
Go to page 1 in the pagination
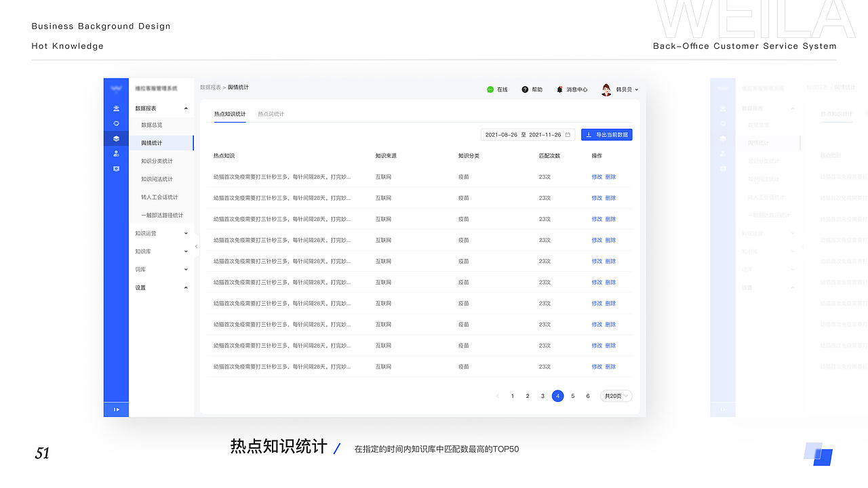point(513,396)
